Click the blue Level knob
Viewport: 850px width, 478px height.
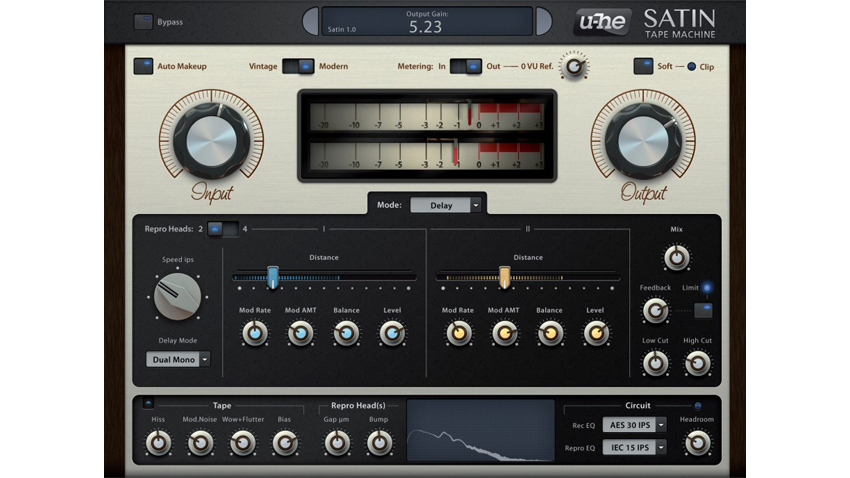tap(392, 333)
